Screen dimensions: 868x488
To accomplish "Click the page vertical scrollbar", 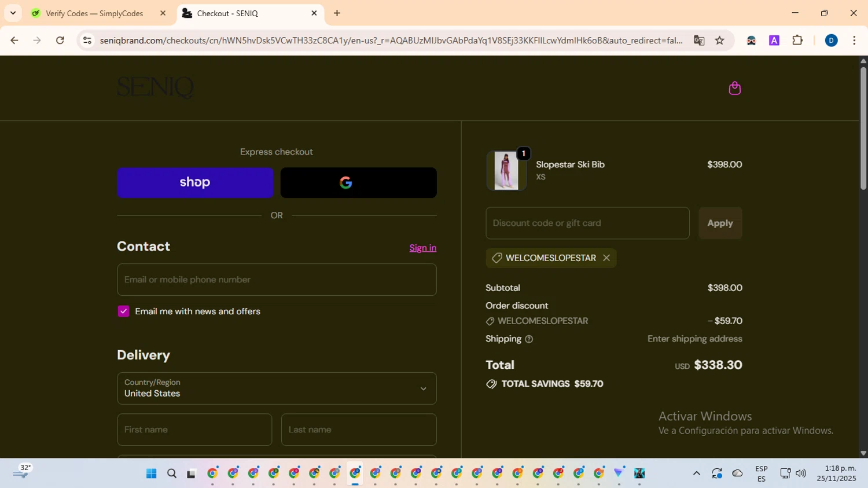I will 863,129.
